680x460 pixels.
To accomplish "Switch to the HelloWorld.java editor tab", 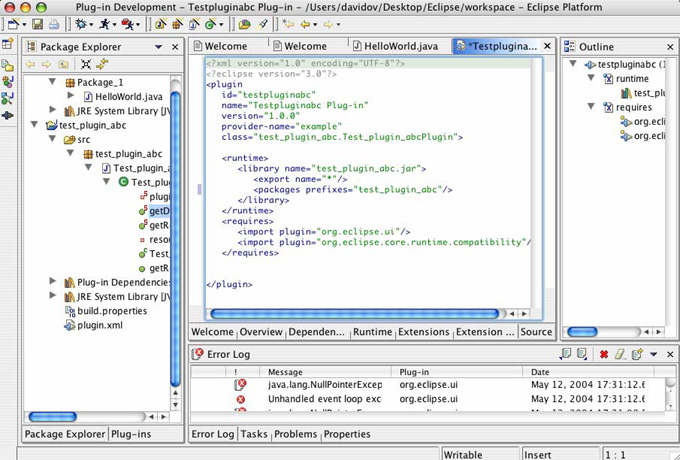I will coord(398,46).
